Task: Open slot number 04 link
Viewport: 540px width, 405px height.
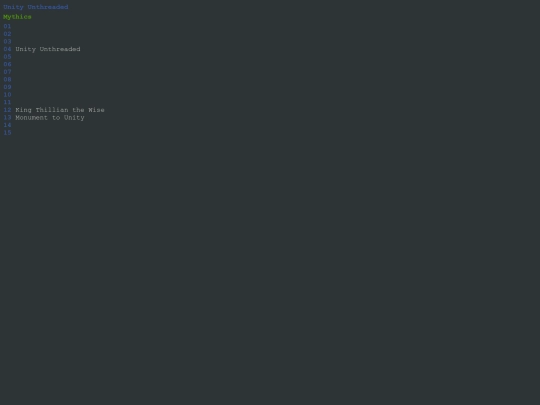Action: pos(7,49)
